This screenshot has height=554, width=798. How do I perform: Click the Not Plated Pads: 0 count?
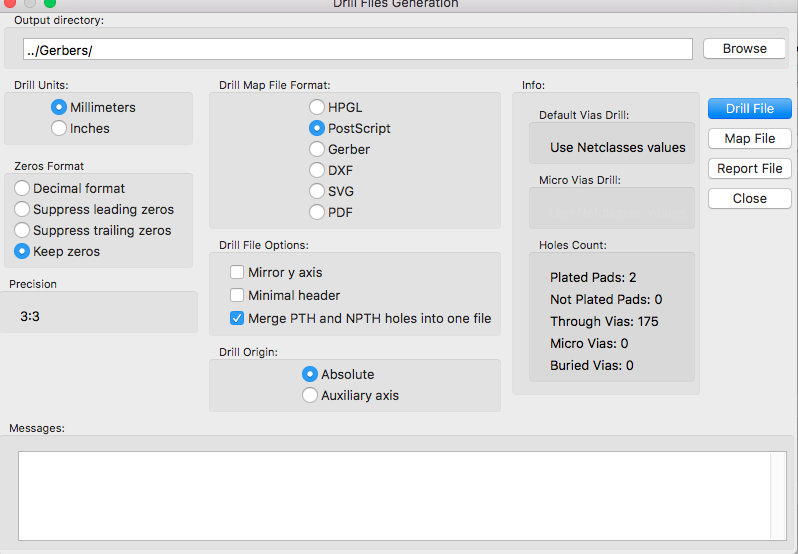pyautogui.click(x=606, y=299)
